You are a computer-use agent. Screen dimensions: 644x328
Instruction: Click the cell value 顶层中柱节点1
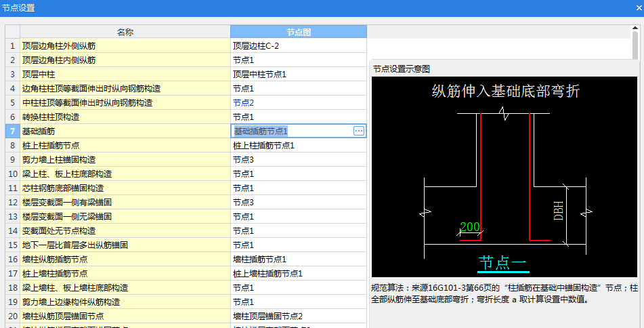point(259,75)
